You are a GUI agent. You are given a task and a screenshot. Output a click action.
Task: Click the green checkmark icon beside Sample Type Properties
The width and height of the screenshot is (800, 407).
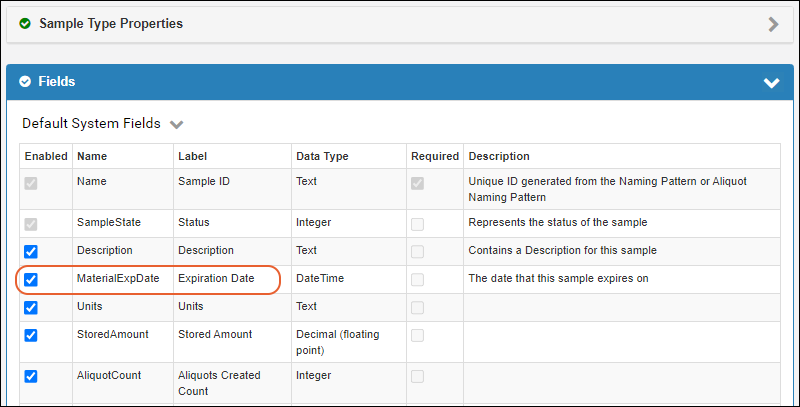(x=25, y=23)
